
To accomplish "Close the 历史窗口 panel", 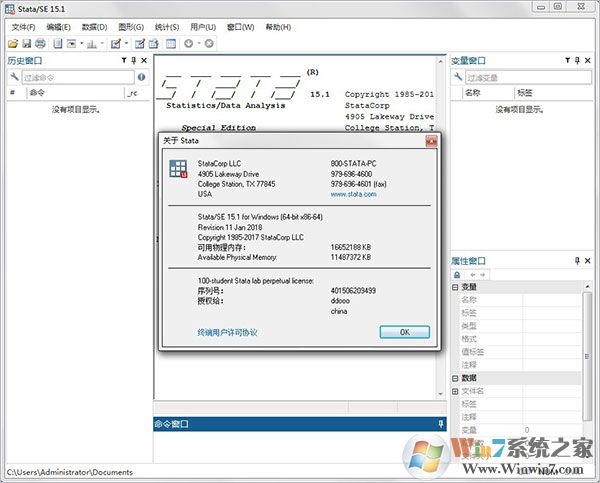I will point(144,60).
